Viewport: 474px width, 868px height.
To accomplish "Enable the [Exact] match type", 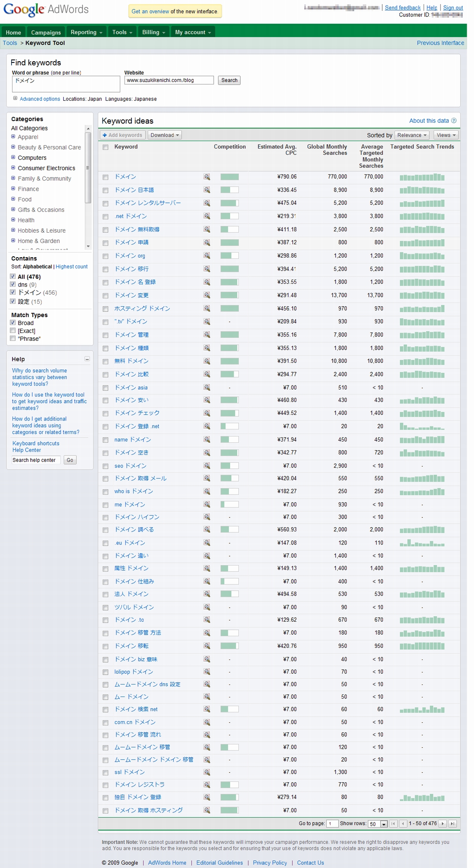I will pyautogui.click(x=13, y=330).
